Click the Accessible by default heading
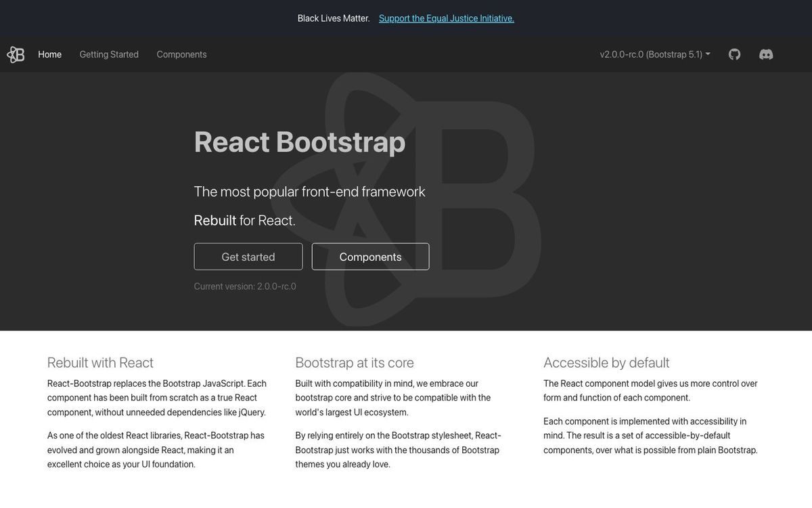This screenshot has width=812, height=508. [x=606, y=362]
